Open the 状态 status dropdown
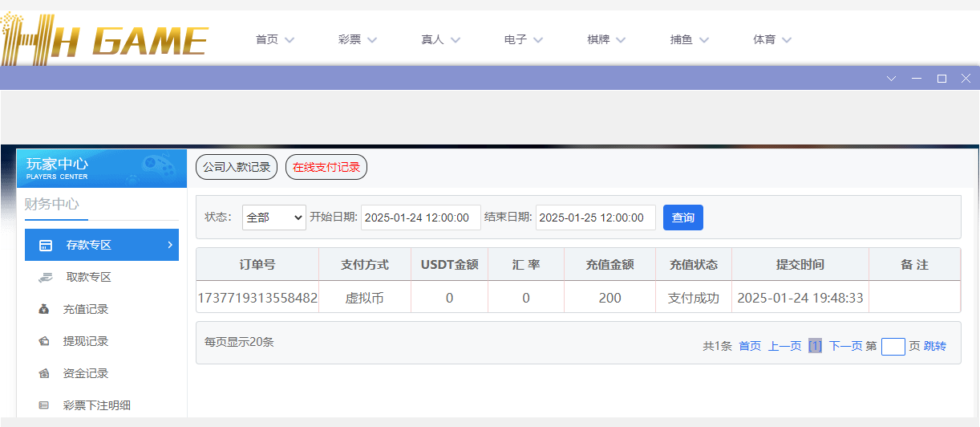 (274, 218)
